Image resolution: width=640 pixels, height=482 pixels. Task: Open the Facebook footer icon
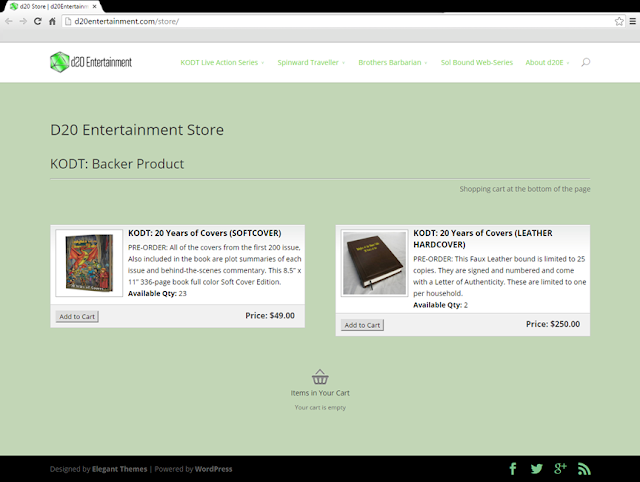513,469
